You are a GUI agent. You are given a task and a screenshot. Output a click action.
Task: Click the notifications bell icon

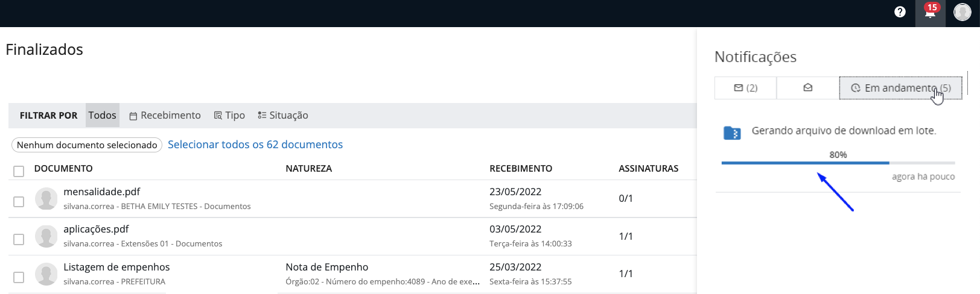930,12
